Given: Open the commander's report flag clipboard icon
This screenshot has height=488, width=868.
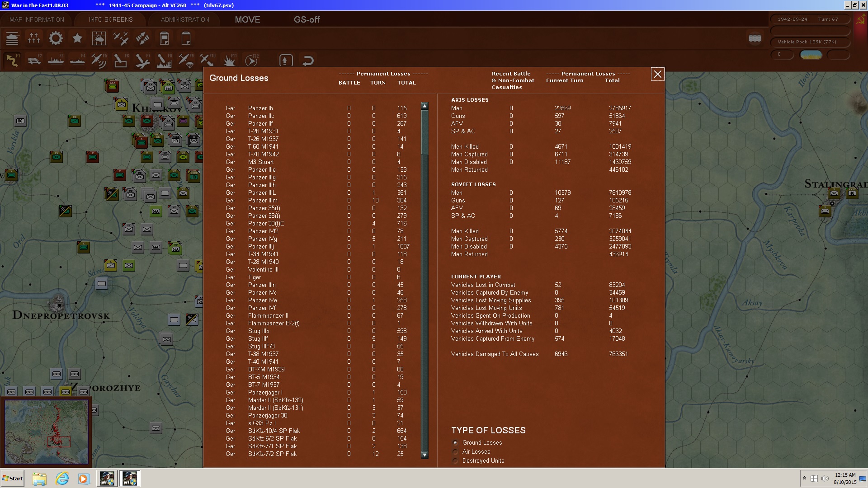Looking at the screenshot, I should pos(164,38).
